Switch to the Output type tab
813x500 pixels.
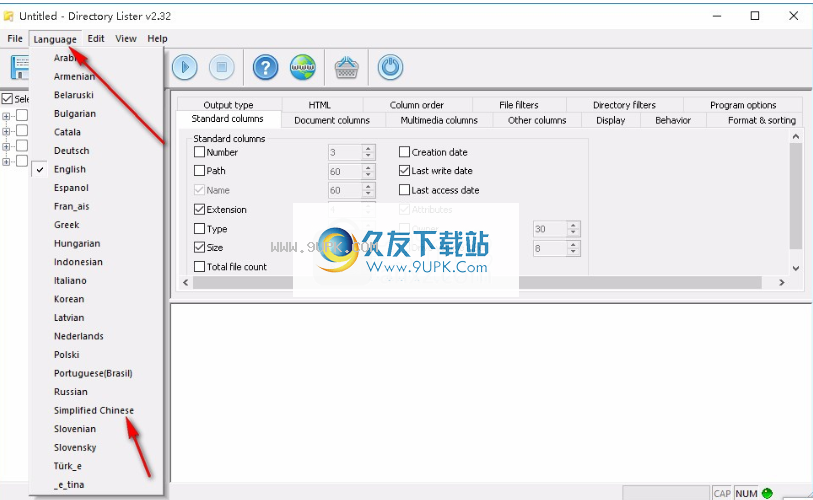228,105
